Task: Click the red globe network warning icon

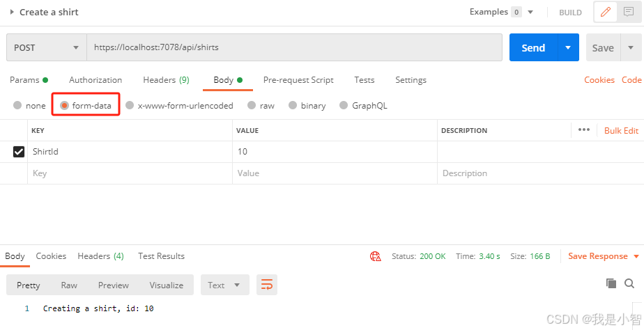Action: click(376, 256)
